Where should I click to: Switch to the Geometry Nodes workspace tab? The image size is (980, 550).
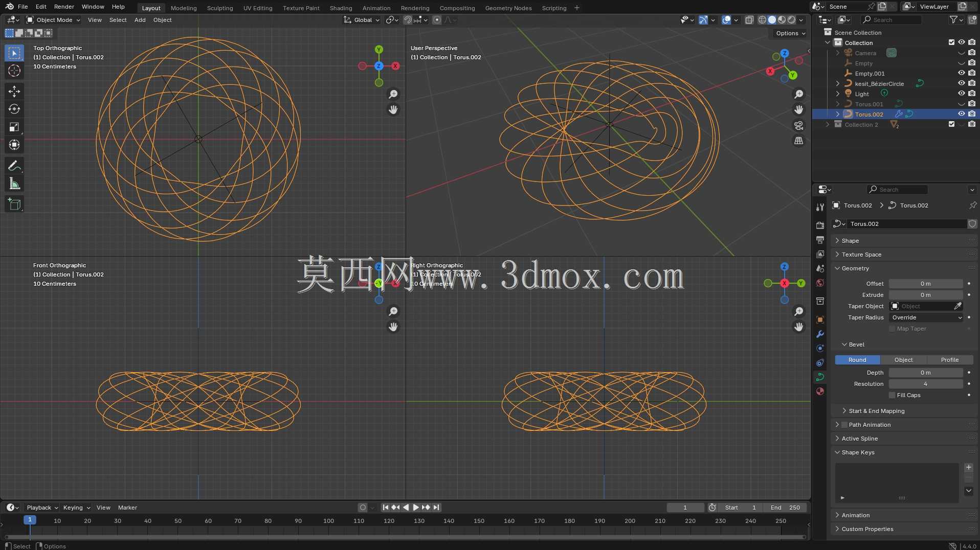point(508,8)
